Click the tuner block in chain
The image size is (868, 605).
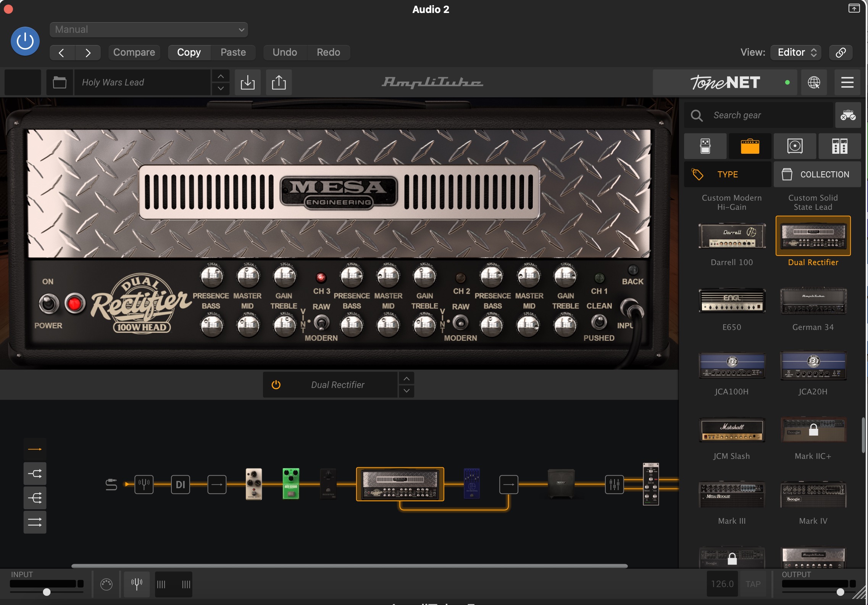144,484
